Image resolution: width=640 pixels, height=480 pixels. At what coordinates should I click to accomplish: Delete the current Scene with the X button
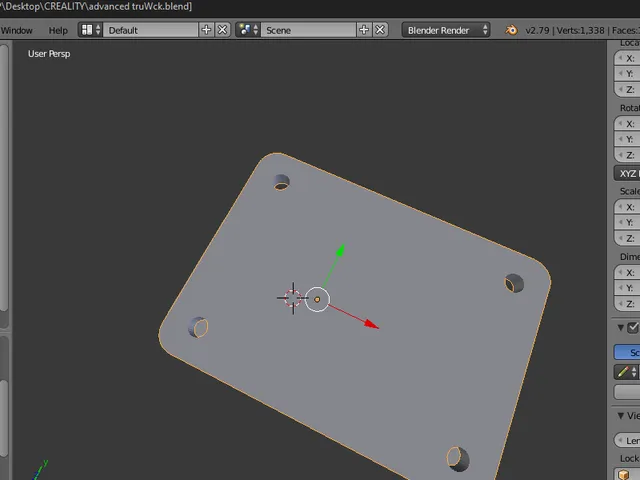click(x=380, y=30)
